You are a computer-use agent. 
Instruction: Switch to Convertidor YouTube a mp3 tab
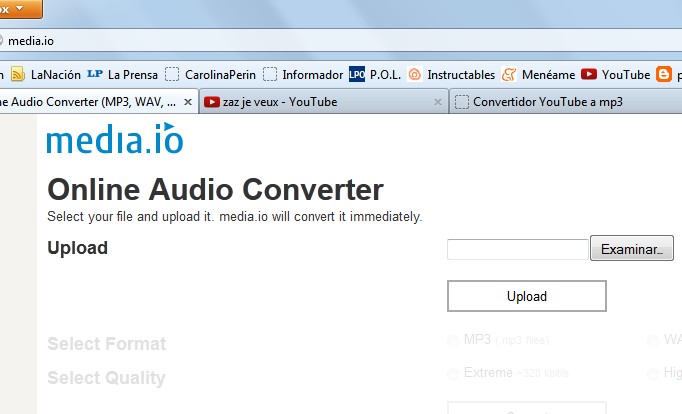click(x=565, y=102)
